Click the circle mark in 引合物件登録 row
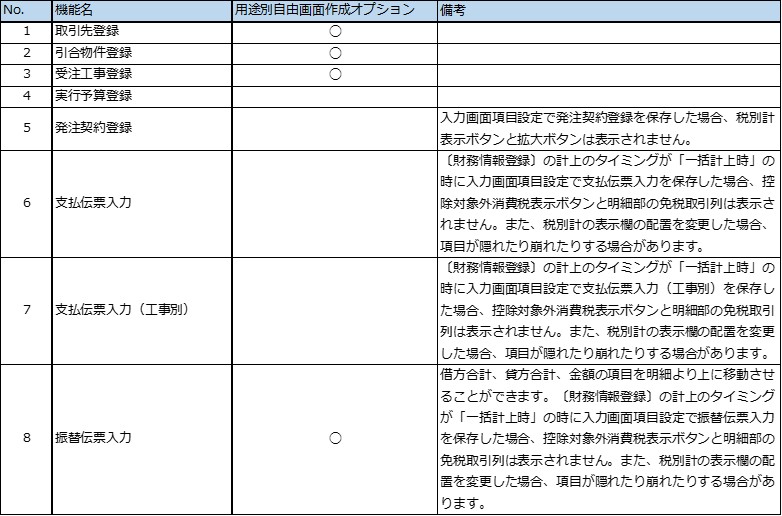 click(x=335, y=53)
